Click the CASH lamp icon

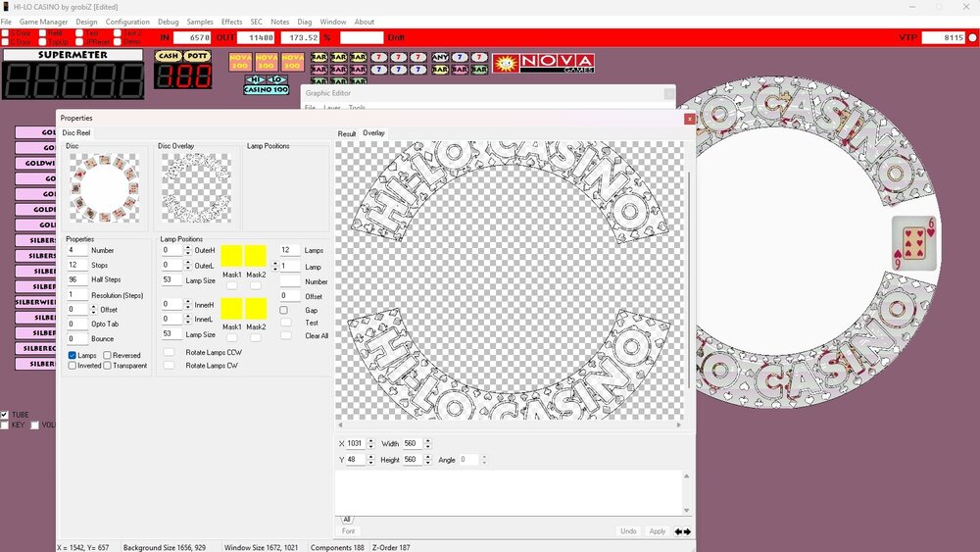coord(168,56)
